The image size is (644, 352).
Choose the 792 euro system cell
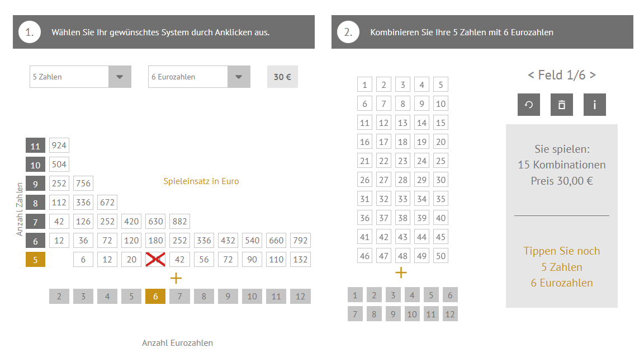coord(300,241)
